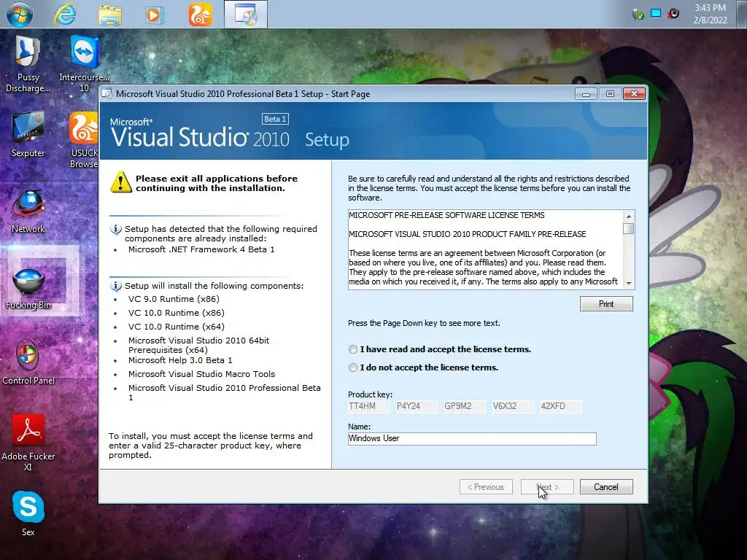This screenshot has height=560, width=747.
Task: Click 'VC 9.0 Runtime (x86)' list item
Action: (x=174, y=299)
